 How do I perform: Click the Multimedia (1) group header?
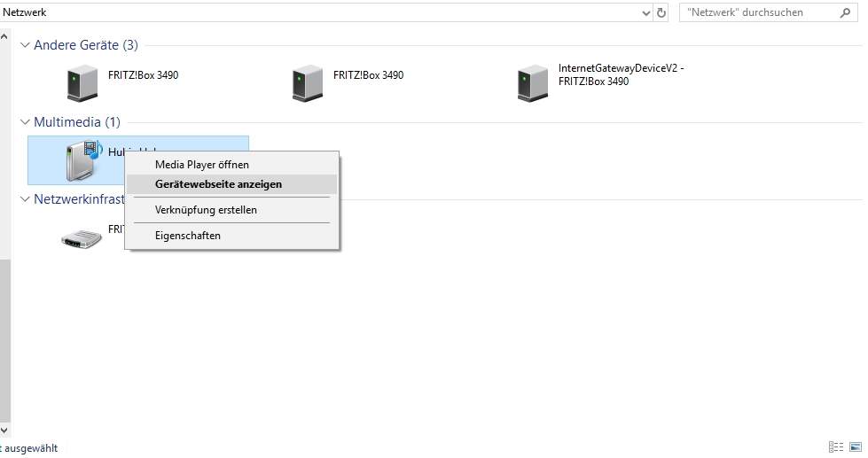(x=77, y=121)
